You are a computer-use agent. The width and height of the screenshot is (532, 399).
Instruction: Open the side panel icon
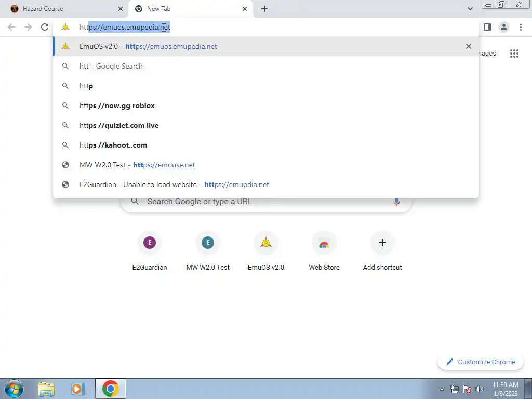click(x=487, y=27)
